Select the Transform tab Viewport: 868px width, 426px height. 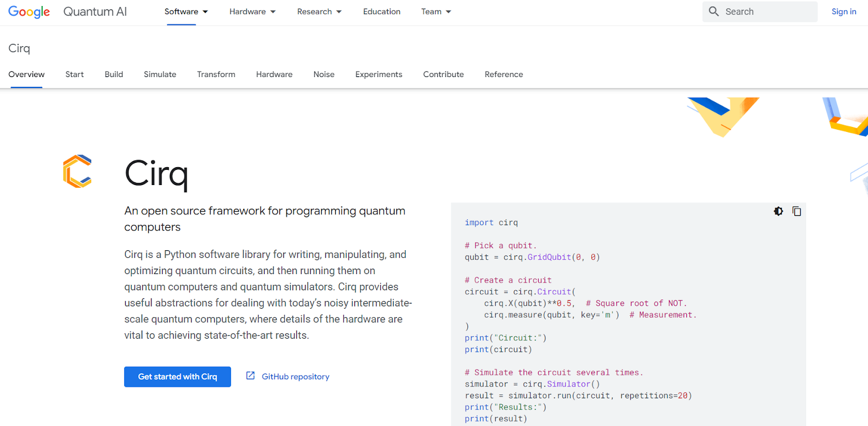(216, 74)
